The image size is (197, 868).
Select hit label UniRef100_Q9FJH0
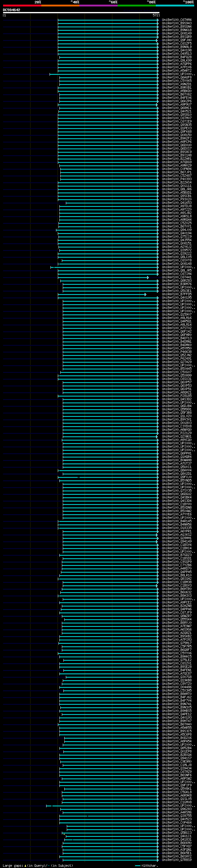pos(176,40)
